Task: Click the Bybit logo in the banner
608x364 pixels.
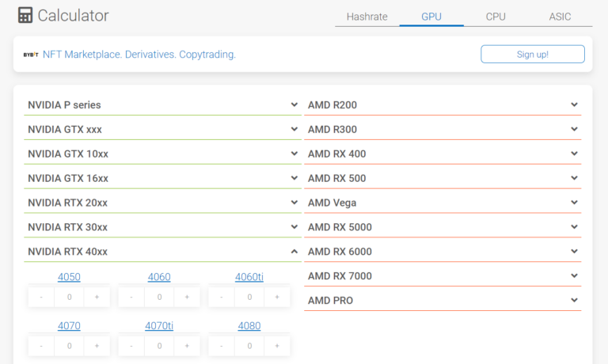Action: coord(31,55)
